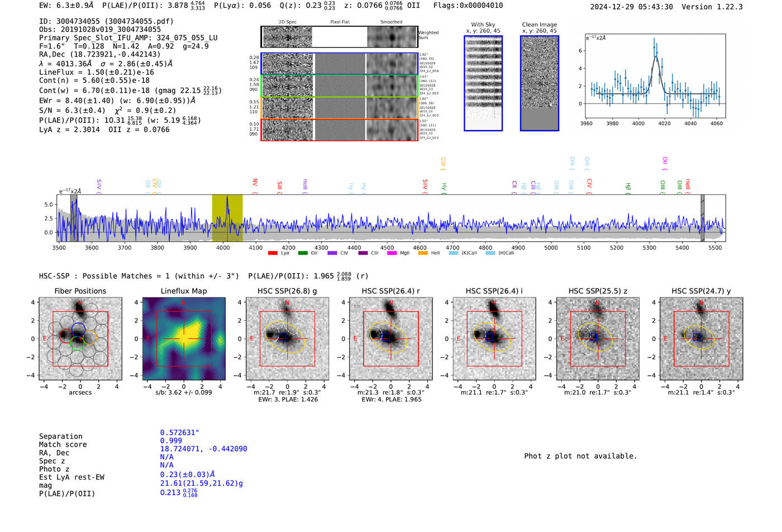The height and width of the screenshot is (532, 782).
Task: Select the red-outlined 2D fiber spectrum row
Action: click(x=340, y=130)
